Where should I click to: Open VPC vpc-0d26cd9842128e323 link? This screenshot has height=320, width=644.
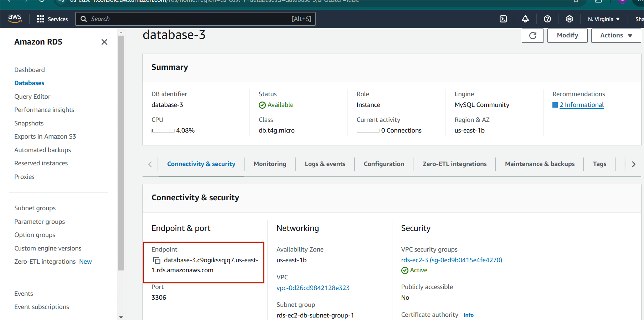point(313,288)
